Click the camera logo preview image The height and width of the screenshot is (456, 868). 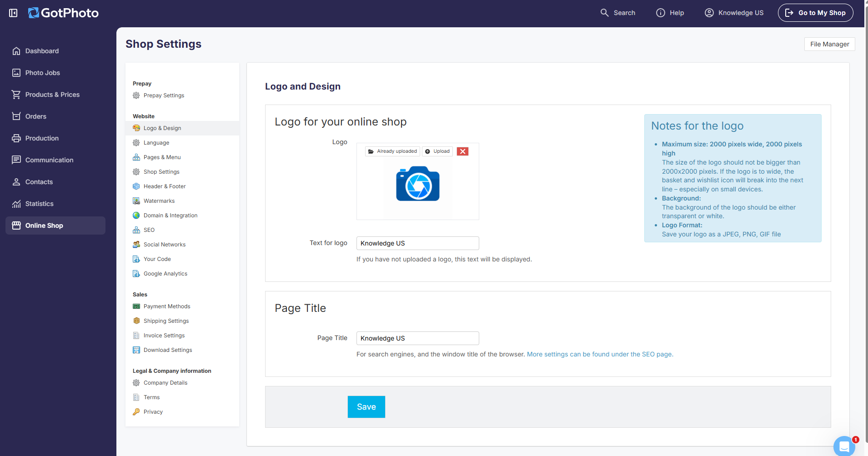(418, 184)
